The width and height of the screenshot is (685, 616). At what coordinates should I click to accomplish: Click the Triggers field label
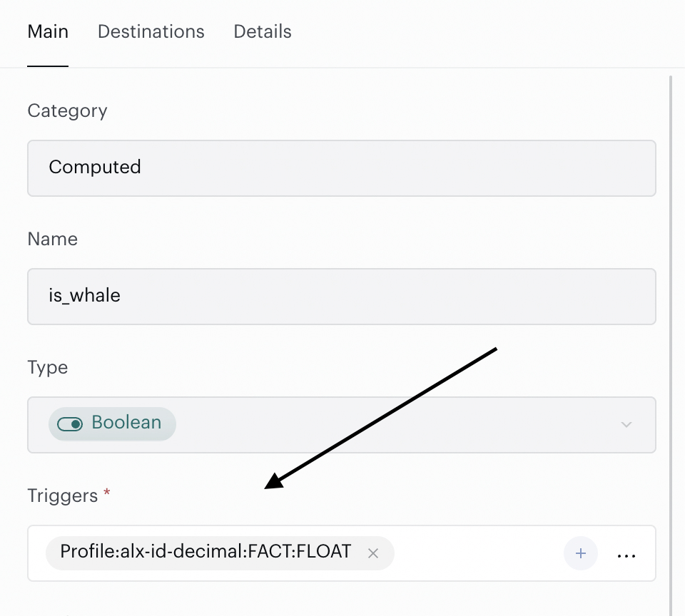pos(63,496)
